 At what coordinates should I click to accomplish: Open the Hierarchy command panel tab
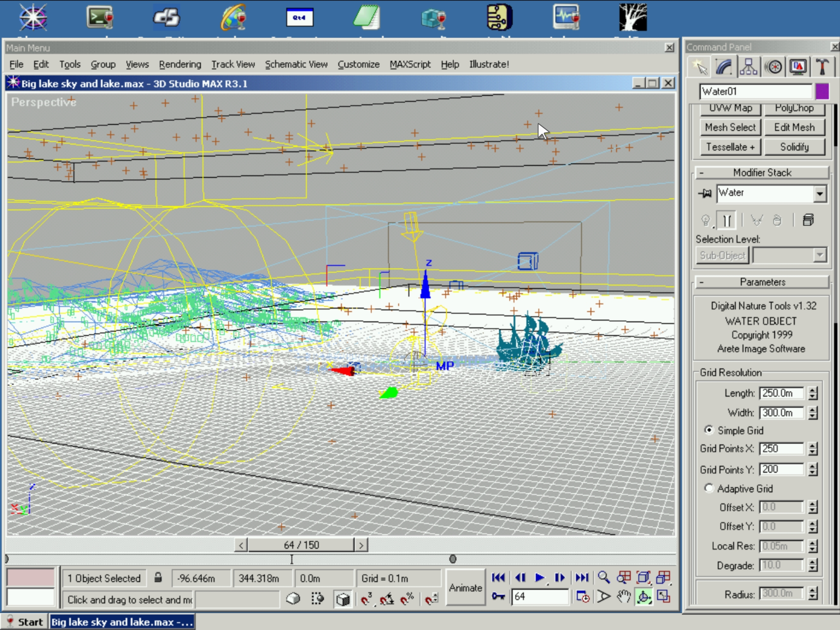(x=749, y=67)
